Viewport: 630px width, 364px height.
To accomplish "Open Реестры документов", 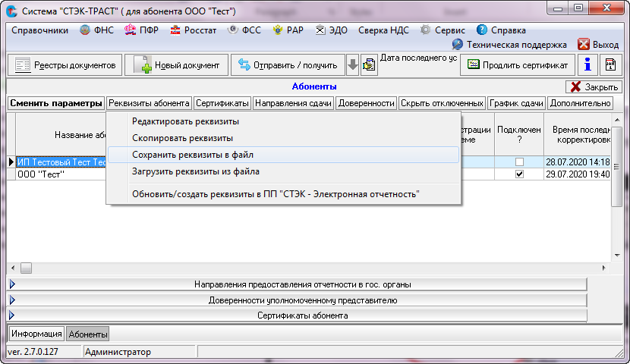I will coord(65,65).
